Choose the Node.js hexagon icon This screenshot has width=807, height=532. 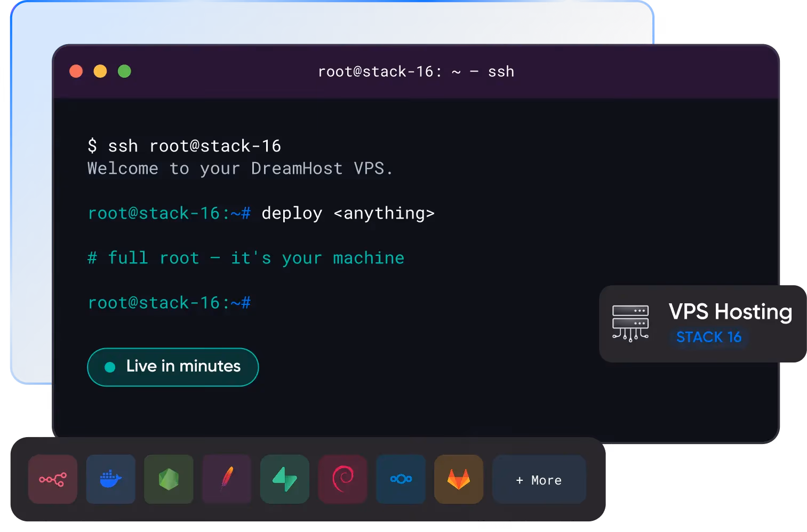pyautogui.click(x=169, y=479)
